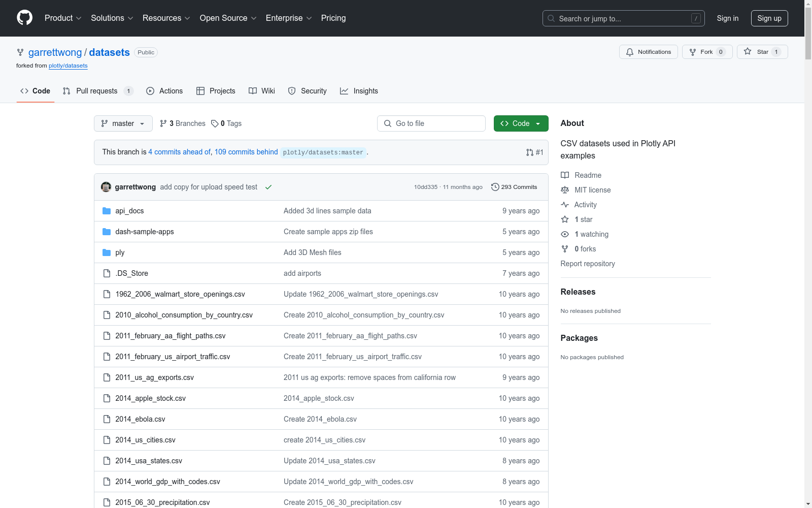Click the forks icon in About

pyautogui.click(x=565, y=249)
